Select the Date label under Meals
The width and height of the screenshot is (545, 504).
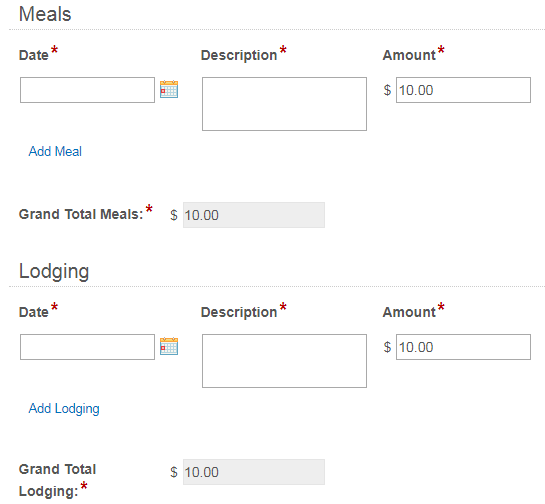(34, 55)
